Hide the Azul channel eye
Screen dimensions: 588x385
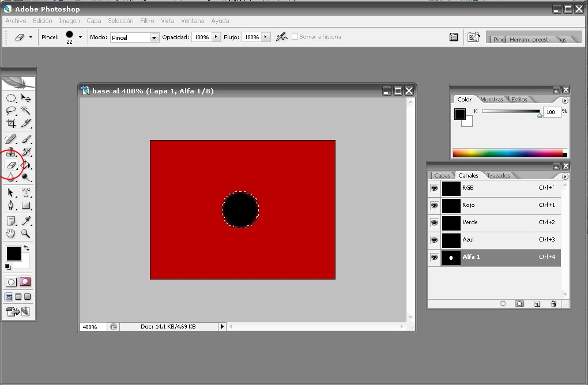434,240
